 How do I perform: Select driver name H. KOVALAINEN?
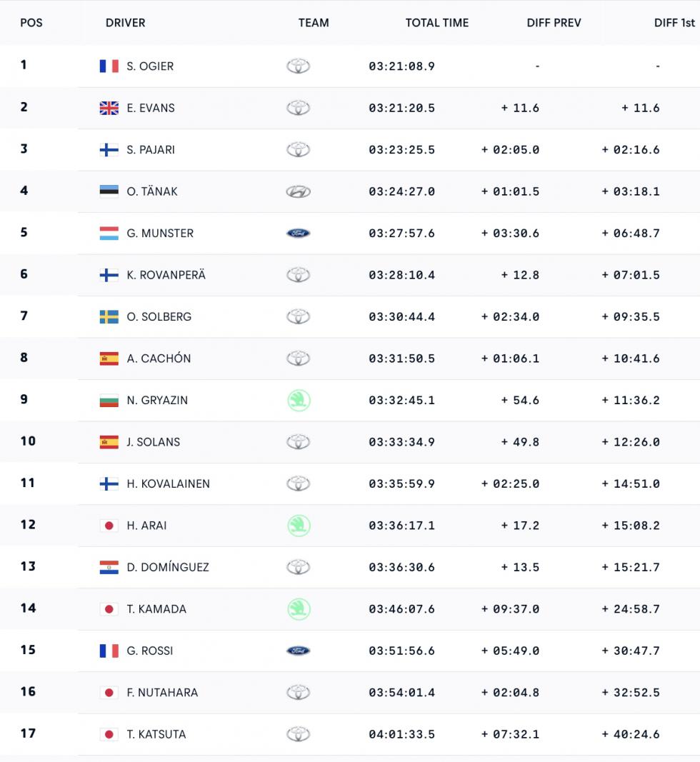point(169,484)
